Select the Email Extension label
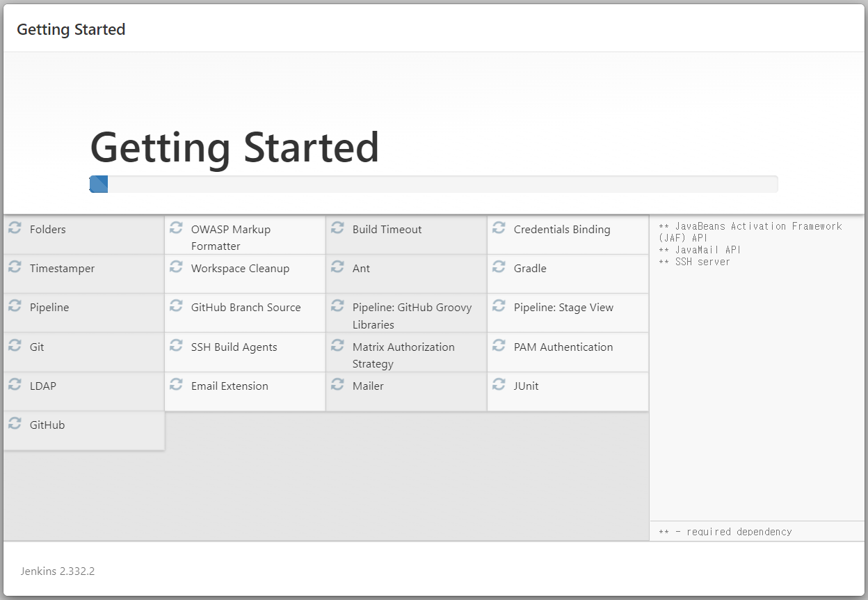Image resolution: width=868 pixels, height=600 pixels. point(230,386)
